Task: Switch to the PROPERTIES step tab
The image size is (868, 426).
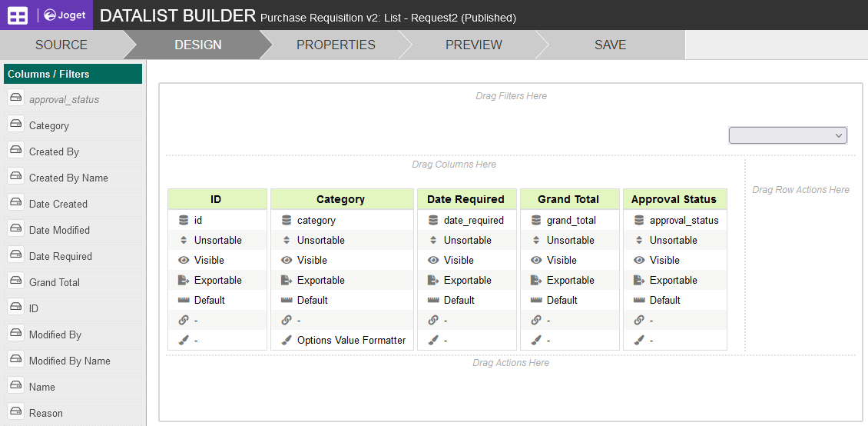Action: [x=336, y=45]
